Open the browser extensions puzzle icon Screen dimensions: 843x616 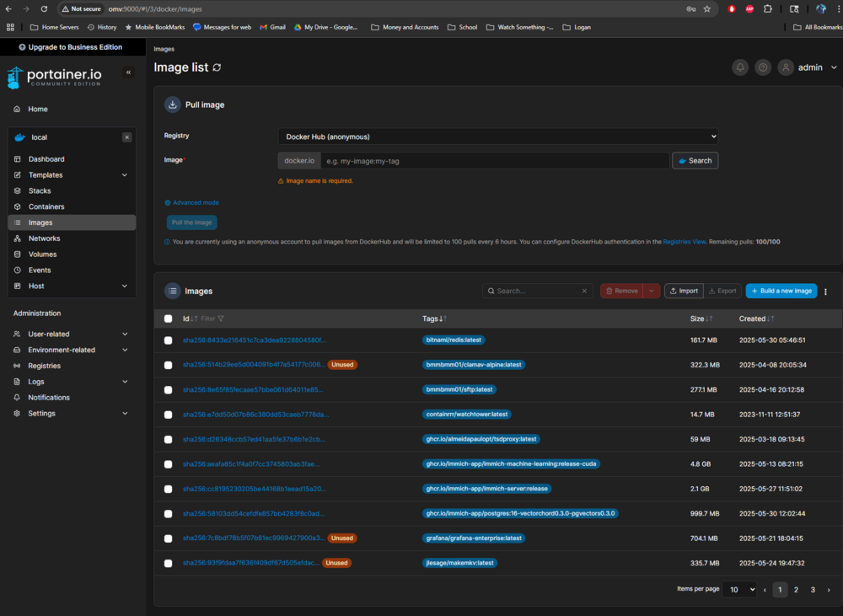pyautogui.click(x=768, y=9)
